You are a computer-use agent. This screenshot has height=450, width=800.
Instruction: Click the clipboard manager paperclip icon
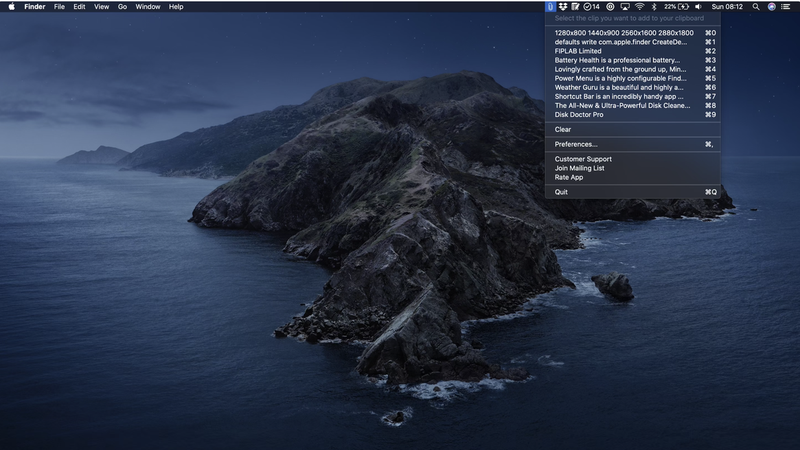click(x=551, y=6)
